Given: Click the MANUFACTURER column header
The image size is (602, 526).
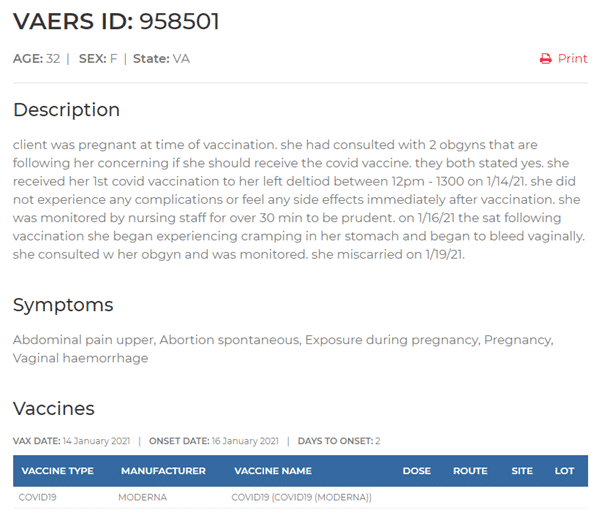Looking at the screenshot, I should point(163,471).
